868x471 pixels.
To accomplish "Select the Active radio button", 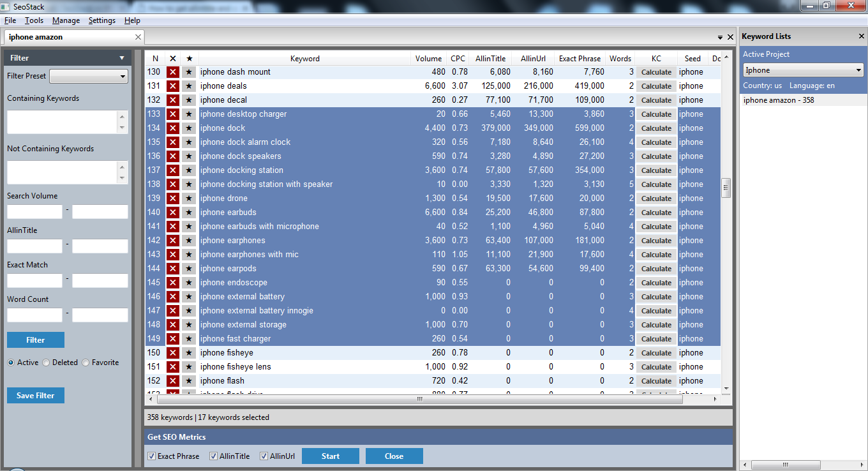I will pyautogui.click(x=11, y=363).
